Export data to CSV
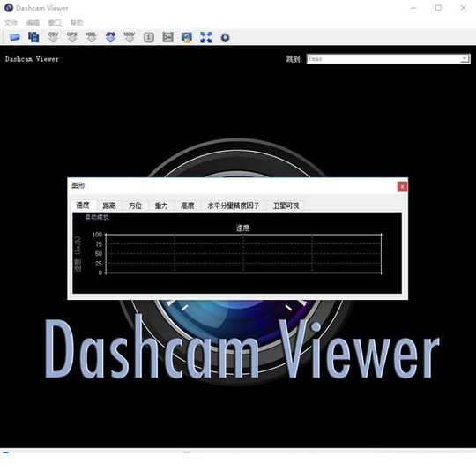Viewport: 476px width, 471px height. [x=53, y=37]
